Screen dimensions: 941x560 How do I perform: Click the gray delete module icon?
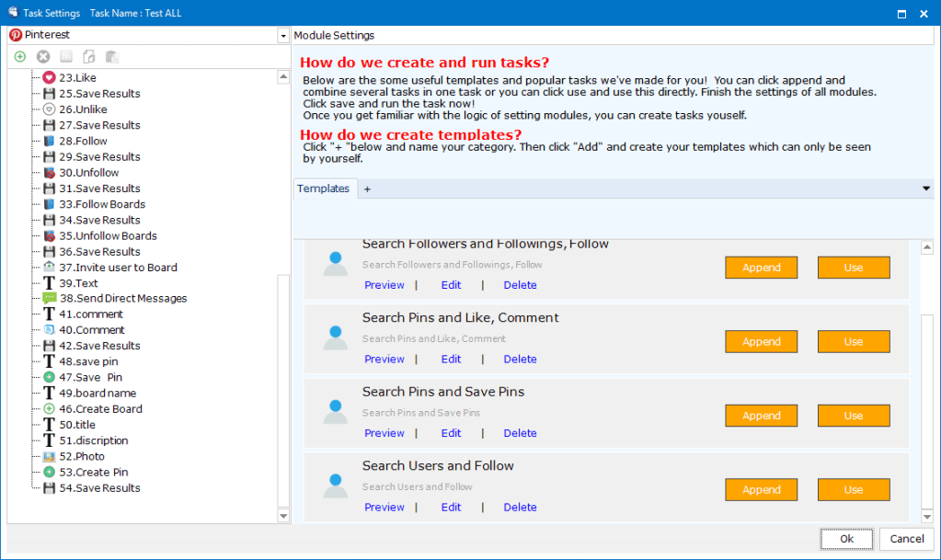pyautogui.click(x=42, y=57)
